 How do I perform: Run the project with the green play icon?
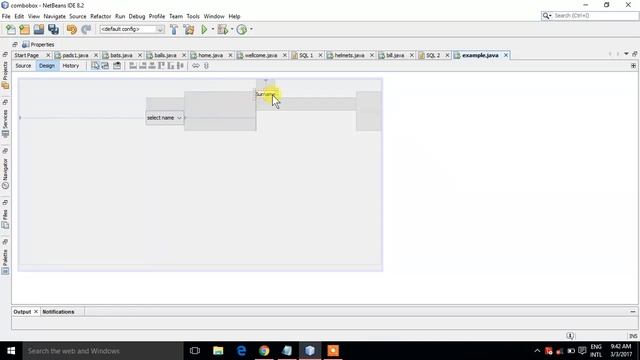pyautogui.click(x=204, y=29)
